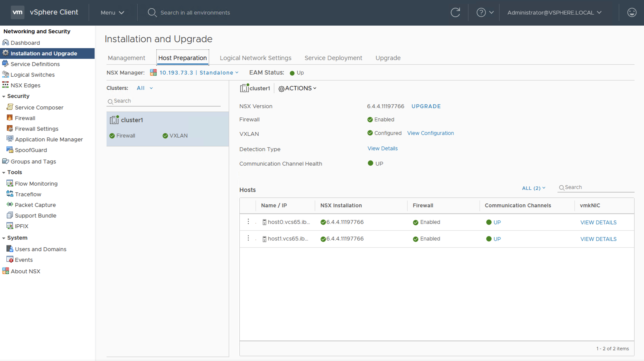Click the UPGRADE link next to NSX Version
Image resolution: width=644 pixels, height=361 pixels.
pos(426,106)
